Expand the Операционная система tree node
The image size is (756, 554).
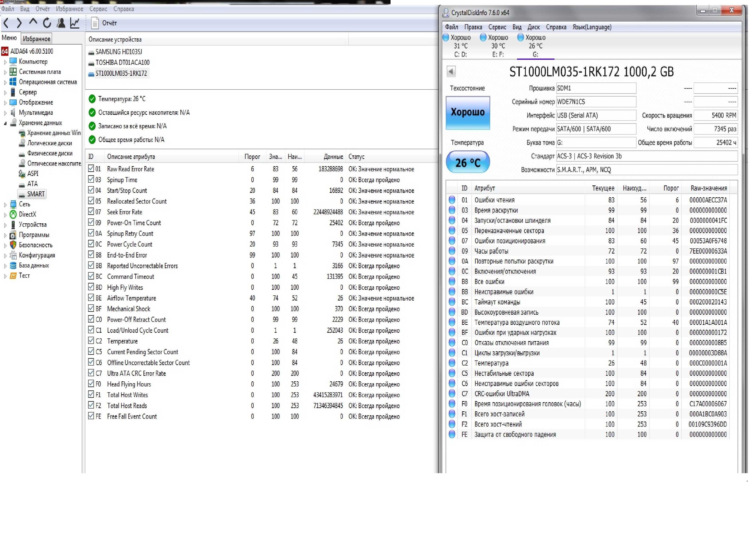[5, 82]
